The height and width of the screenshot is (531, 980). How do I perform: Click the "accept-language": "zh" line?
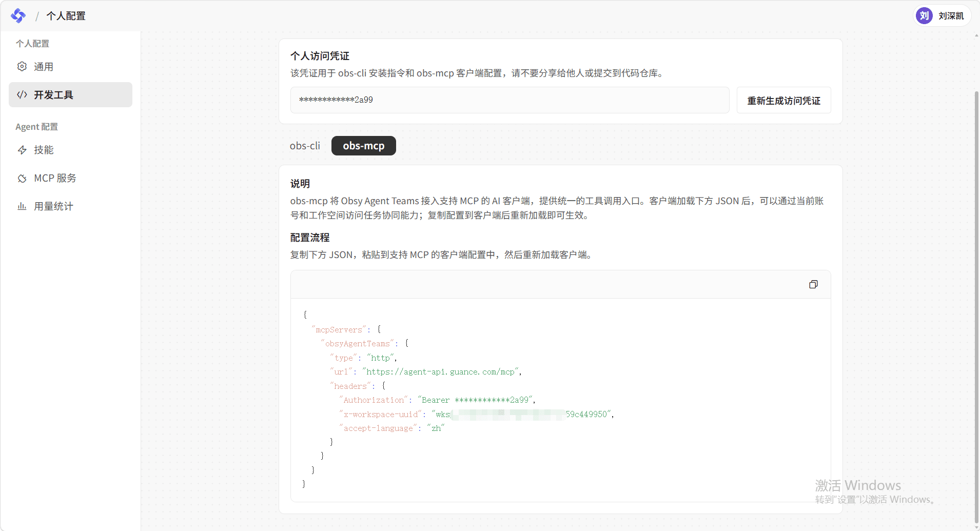[x=391, y=428]
